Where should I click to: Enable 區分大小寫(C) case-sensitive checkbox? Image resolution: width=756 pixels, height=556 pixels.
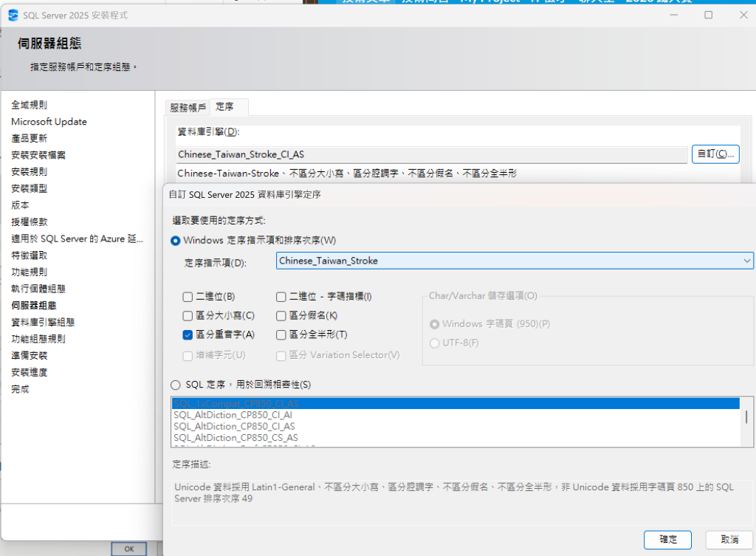[188, 316]
